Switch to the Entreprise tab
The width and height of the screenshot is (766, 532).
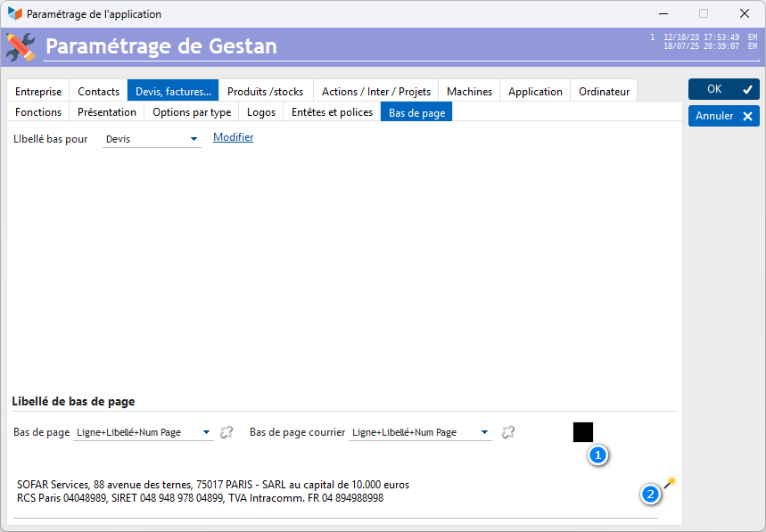tap(38, 91)
